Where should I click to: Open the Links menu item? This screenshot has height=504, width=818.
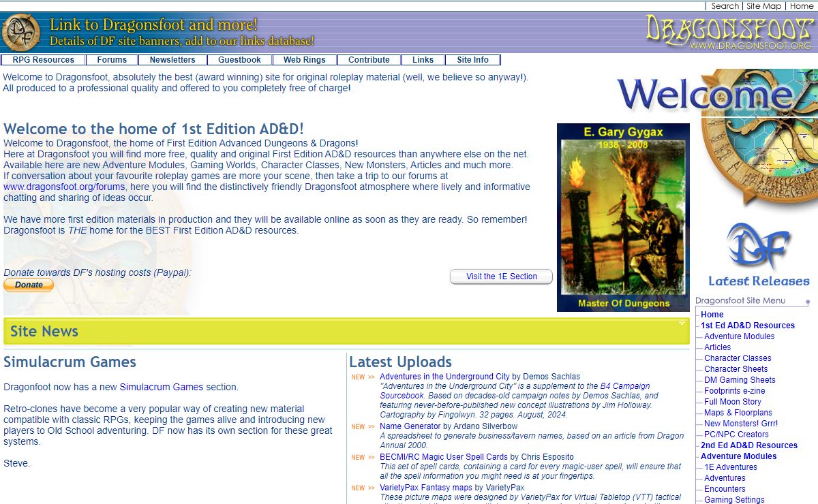coord(423,60)
